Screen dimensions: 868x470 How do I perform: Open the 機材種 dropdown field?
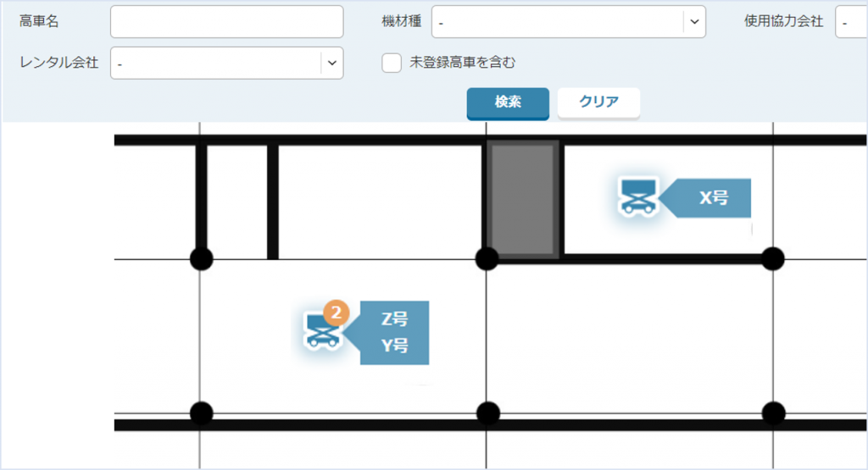point(558,22)
